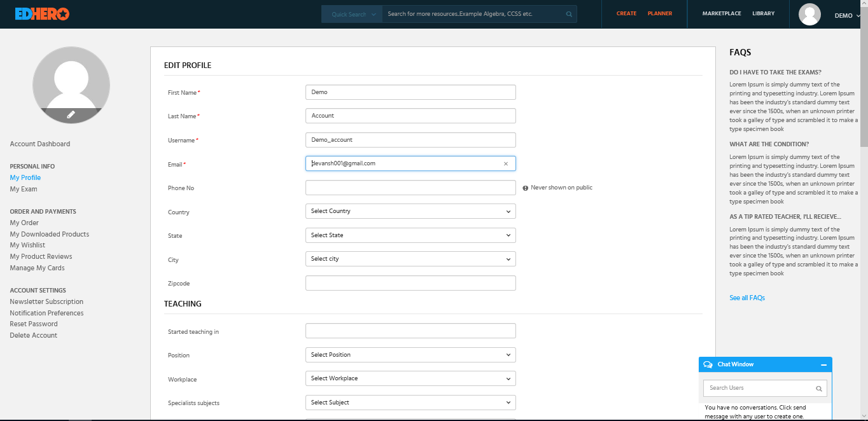The height and width of the screenshot is (421, 868).
Task: Open My Product Reviews
Action: tap(41, 257)
